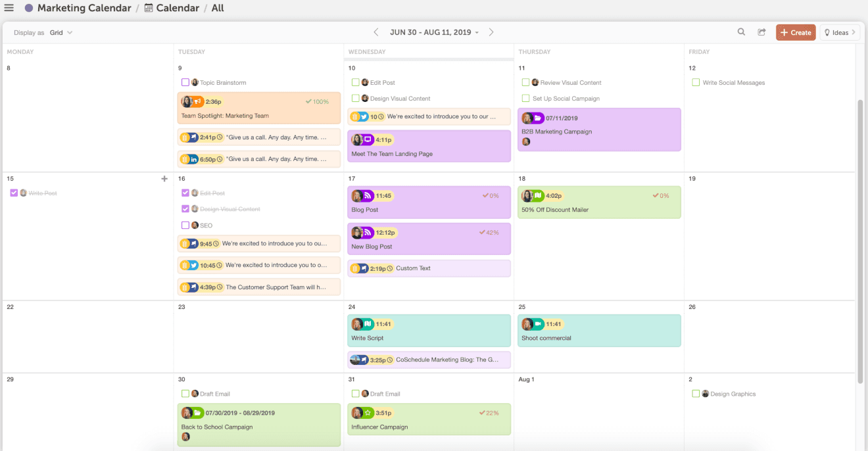
Task: Uncheck the completed Write Post task
Action: click(x=14, y=193)
